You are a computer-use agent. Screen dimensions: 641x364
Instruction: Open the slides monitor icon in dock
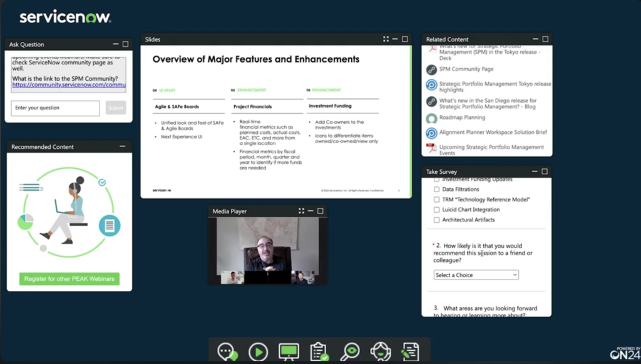(289, 351)
